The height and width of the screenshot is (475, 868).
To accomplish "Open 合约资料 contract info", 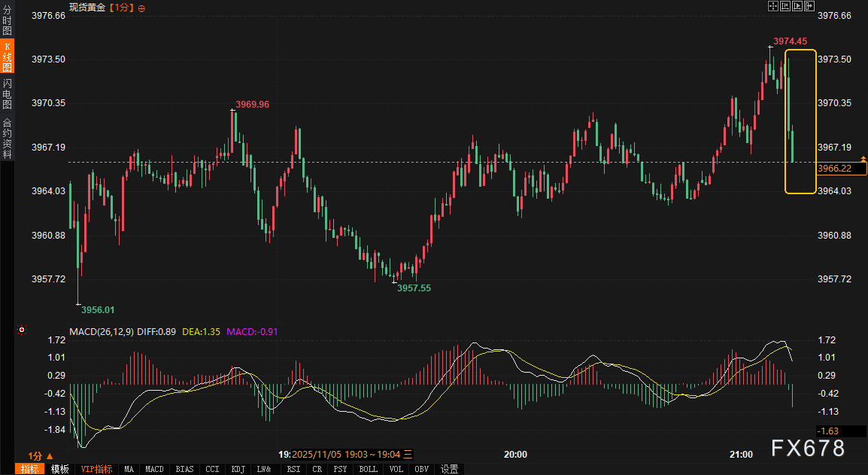I will pyautogui.click(x=7, y=138).
